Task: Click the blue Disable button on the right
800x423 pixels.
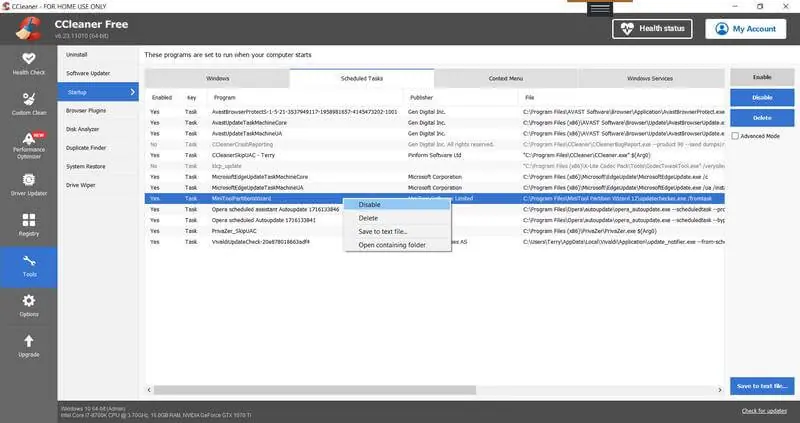Action: 762,97
